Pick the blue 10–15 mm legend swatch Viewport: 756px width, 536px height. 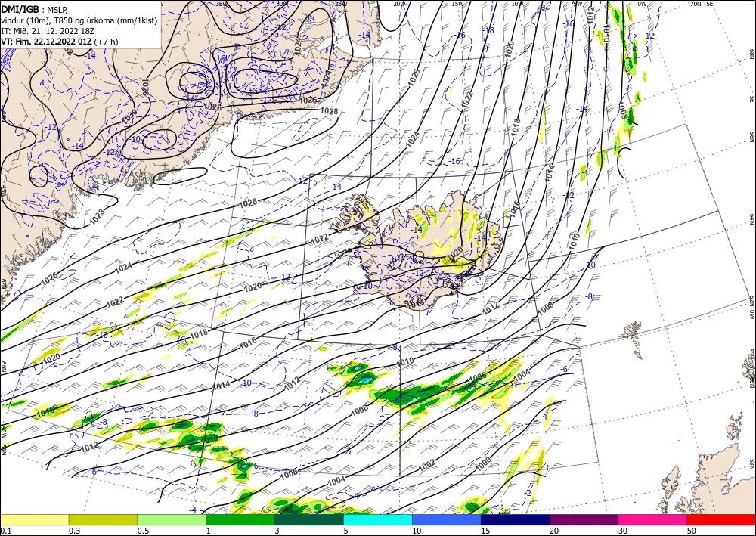pyautogui.click(x=447, y=519)
